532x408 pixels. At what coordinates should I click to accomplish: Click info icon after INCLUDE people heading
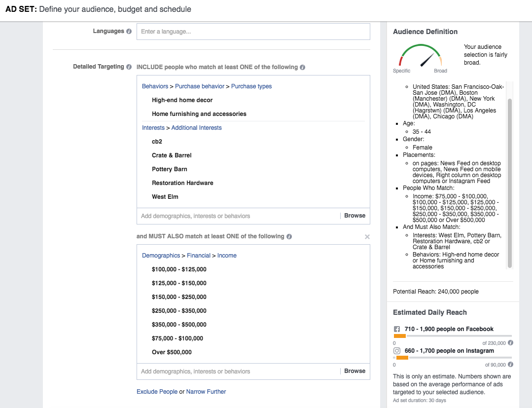pos(302,67)
